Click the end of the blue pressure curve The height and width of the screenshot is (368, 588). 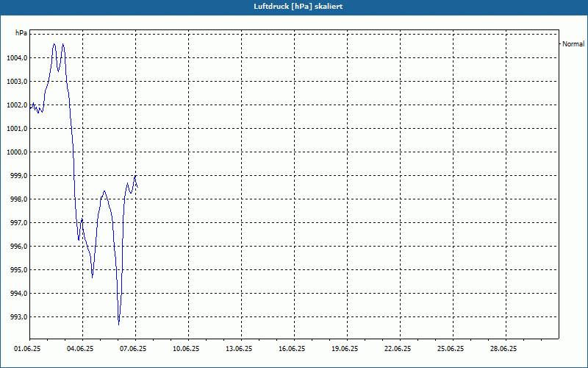pos(137,187)
